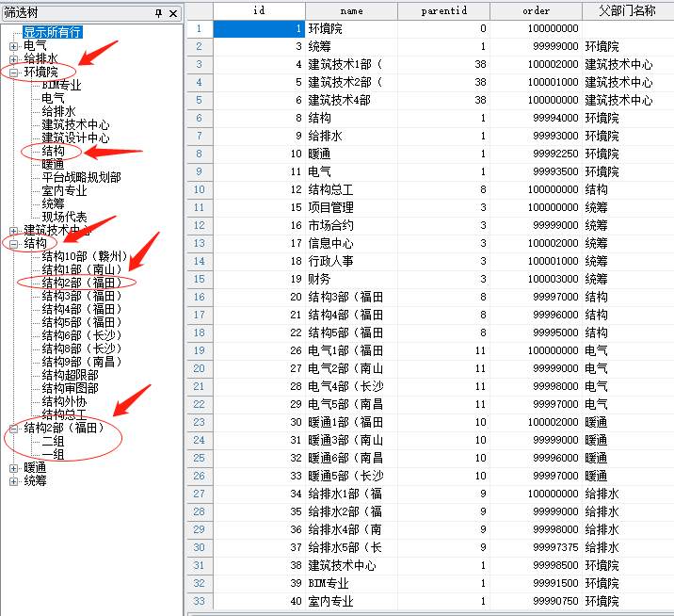Viewport: 674px width, 616px height.
Task: Click name cell 信息中心
Action: click(x=352, y=243)
